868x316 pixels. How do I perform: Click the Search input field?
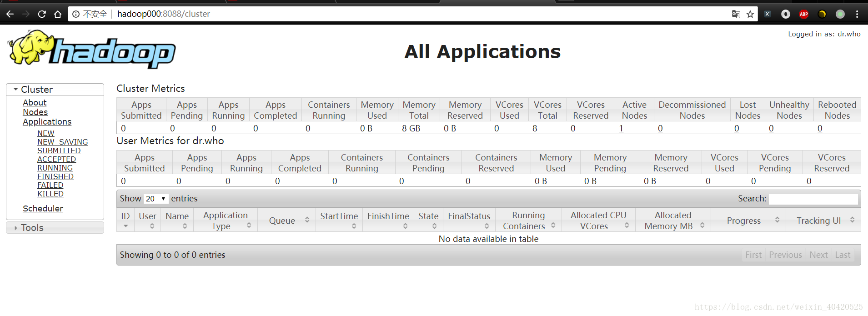813,199
